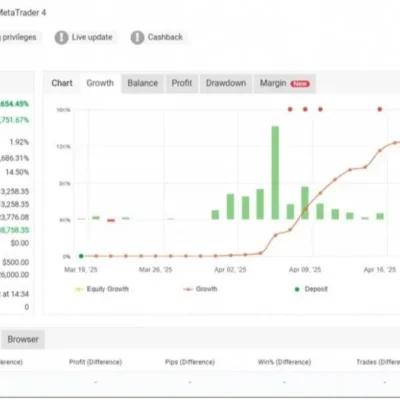Click the Mar 26, '25 axis label
The height and width of the screenshot is (400, 400).
(155, 270)
